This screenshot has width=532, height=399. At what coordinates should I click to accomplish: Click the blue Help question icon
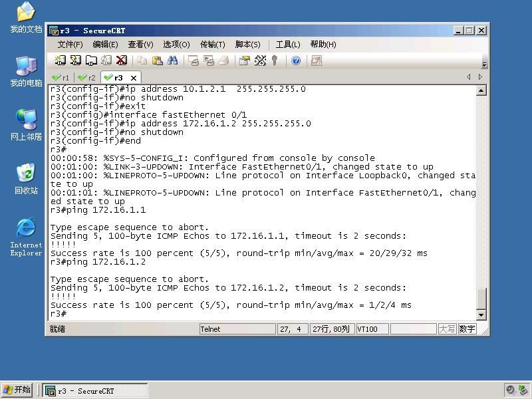click(x=296, y=61)
